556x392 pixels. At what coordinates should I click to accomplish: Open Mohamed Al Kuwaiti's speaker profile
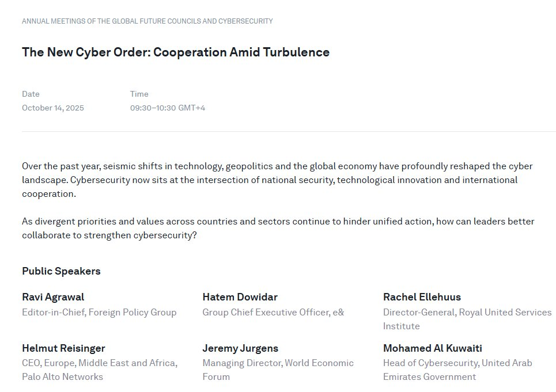point(432,348)
